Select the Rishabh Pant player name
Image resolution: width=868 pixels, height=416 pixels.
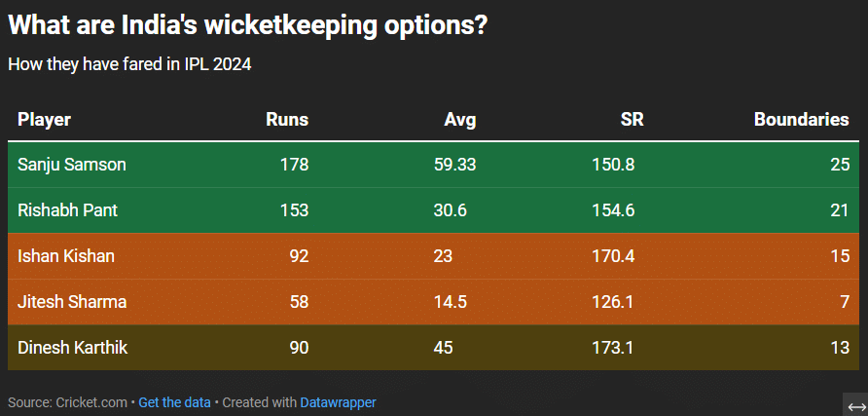point(68,210)
